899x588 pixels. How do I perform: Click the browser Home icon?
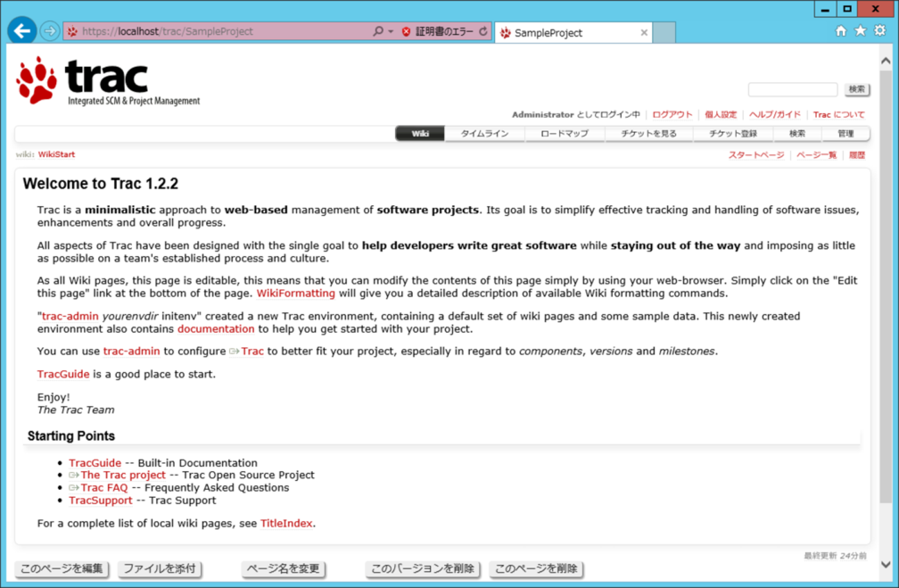point(841,30)
